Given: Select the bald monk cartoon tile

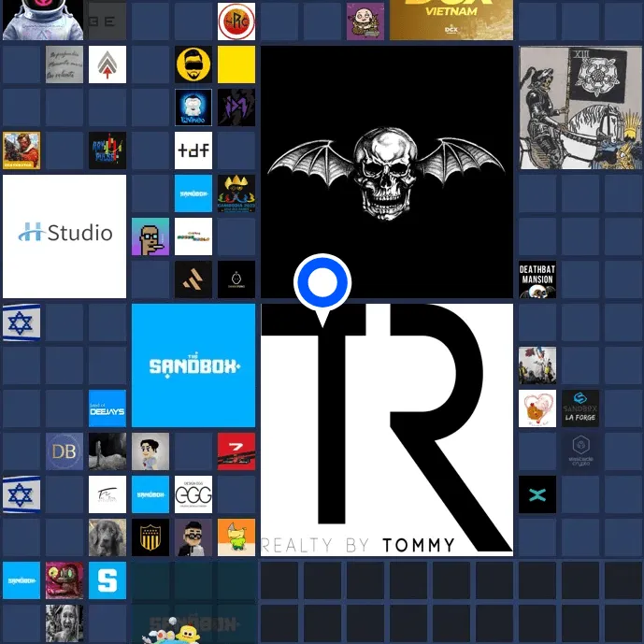Looking at the screenshot, I should [x=365, y=21].
